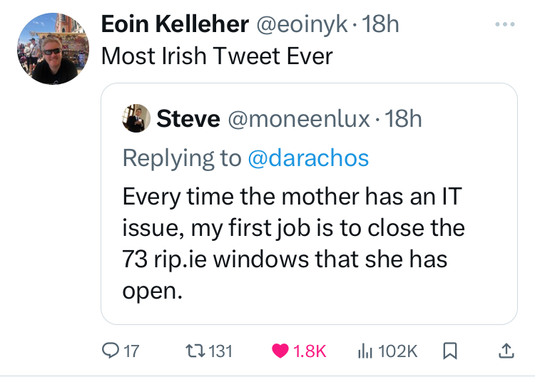This screenshot has height=392, width=535.
Task: Bookmark this tweet
Action: tap(450, 351)
